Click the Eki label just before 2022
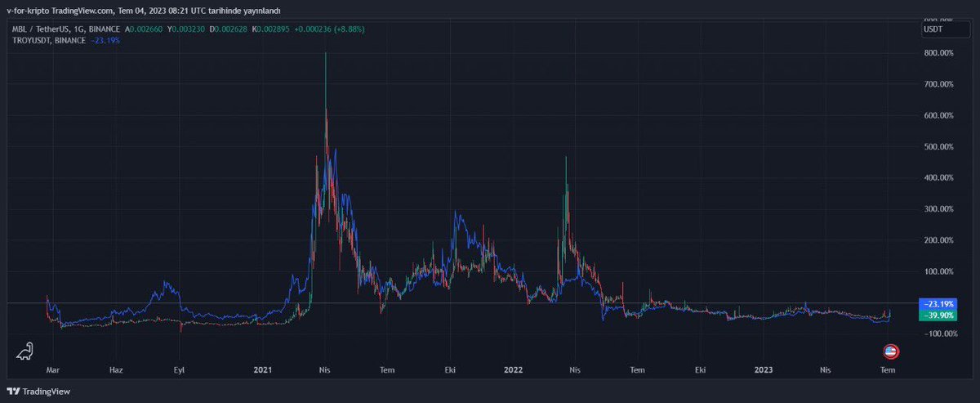 pyautogui.click(x=450, y=369)
